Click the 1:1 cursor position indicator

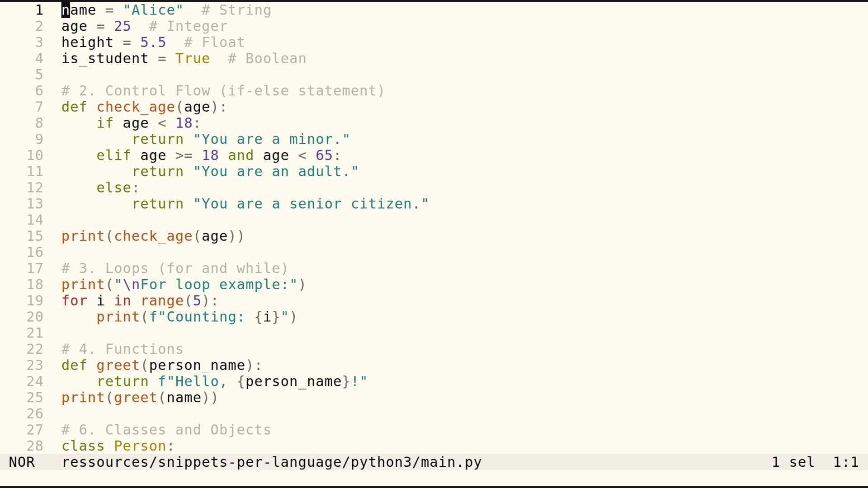(847, 462)
